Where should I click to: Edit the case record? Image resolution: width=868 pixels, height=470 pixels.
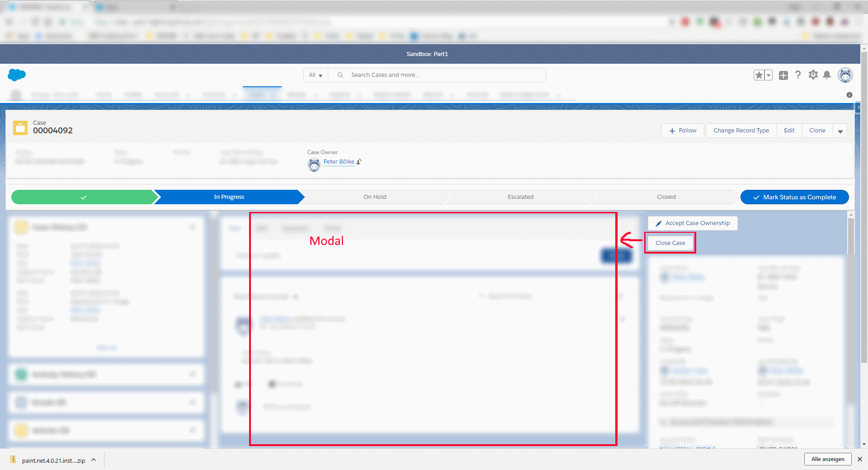(x=789, y=131)
